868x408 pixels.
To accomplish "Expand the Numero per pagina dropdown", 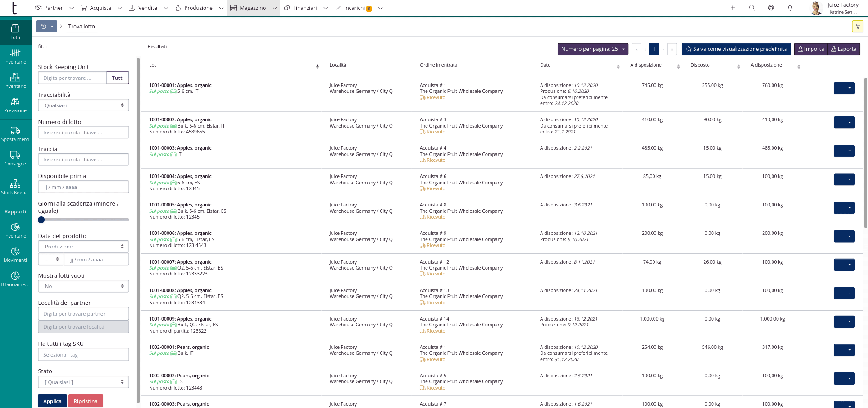I will pos(592,49).
